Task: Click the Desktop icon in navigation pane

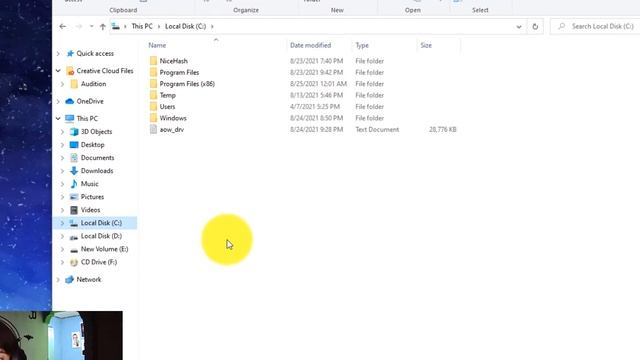Action: pyautogui.click(x=74, y=144)
